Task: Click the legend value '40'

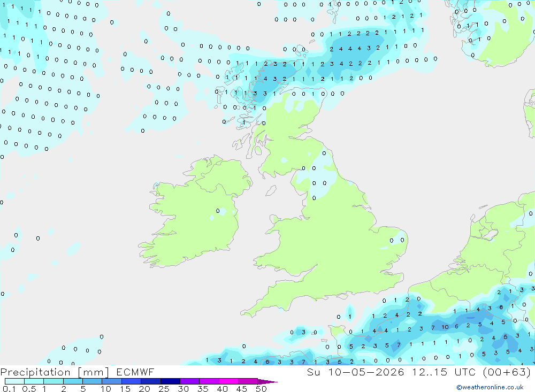Action: (x=222, y=389)
